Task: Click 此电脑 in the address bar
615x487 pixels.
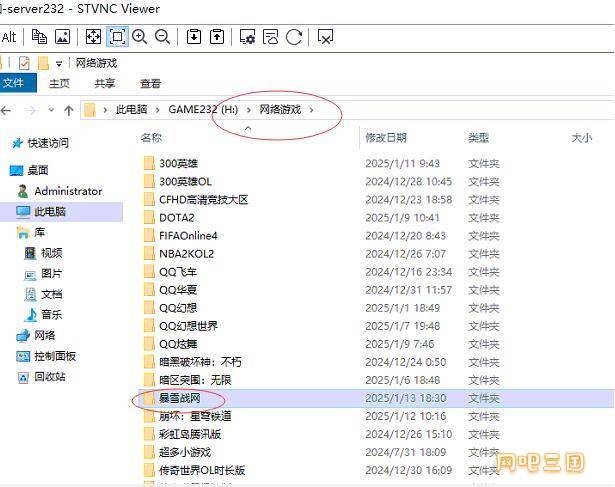Action: tap(131, 109)
